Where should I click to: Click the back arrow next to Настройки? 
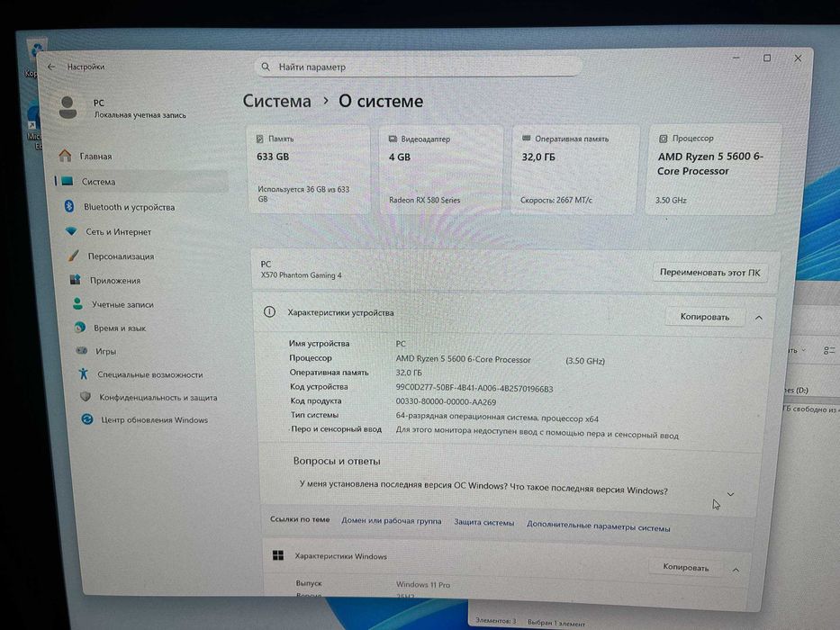(51, 67)
